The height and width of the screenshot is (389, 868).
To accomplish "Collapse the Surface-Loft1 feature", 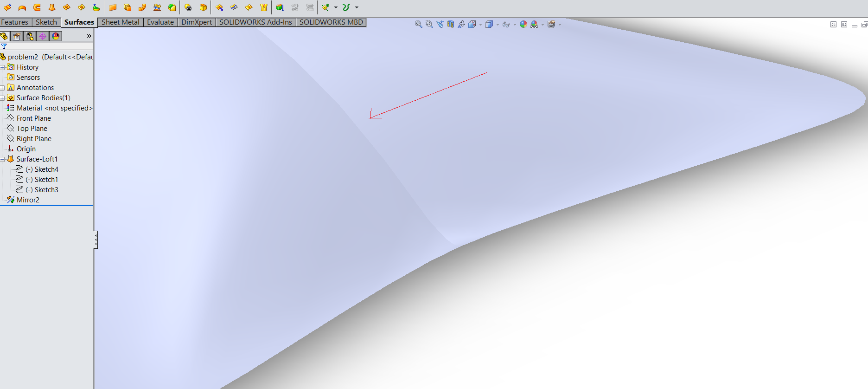I will pos(2,159).
